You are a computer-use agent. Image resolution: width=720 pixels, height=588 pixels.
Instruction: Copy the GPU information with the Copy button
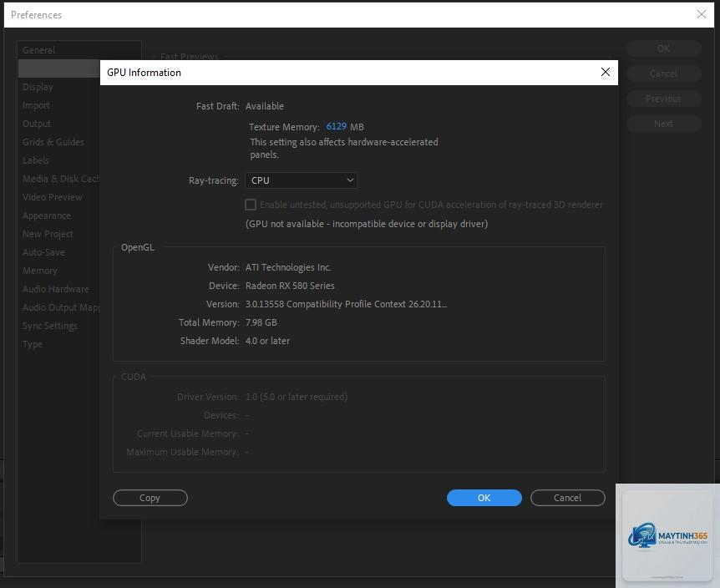[x=150, y=498]
